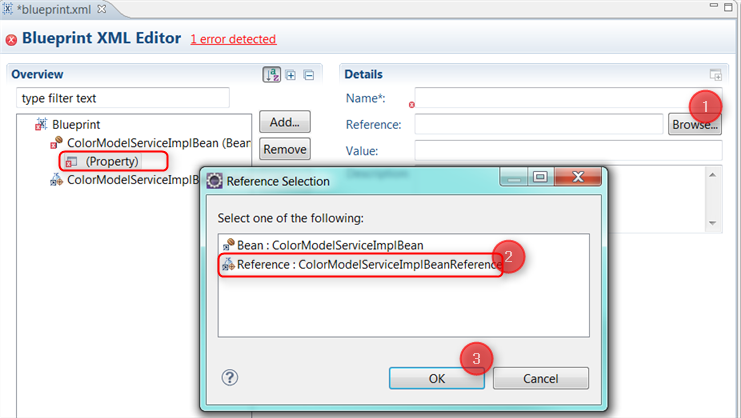
Task: Expand all nodes using the plus icon
Action: tap(291, 75)
